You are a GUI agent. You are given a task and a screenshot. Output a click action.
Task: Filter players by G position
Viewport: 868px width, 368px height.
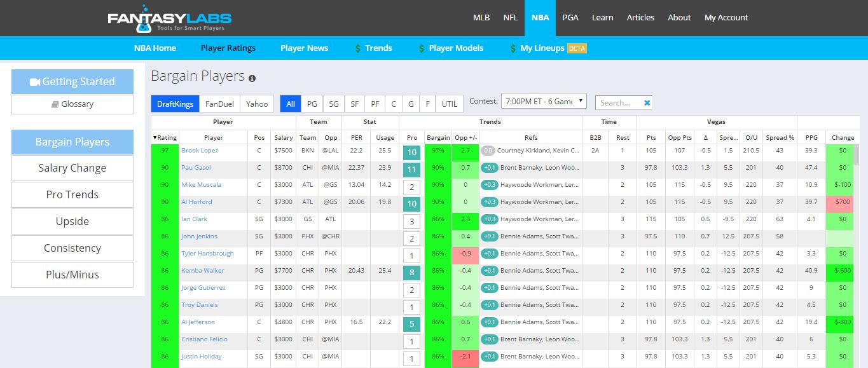(x=411, y=104)
